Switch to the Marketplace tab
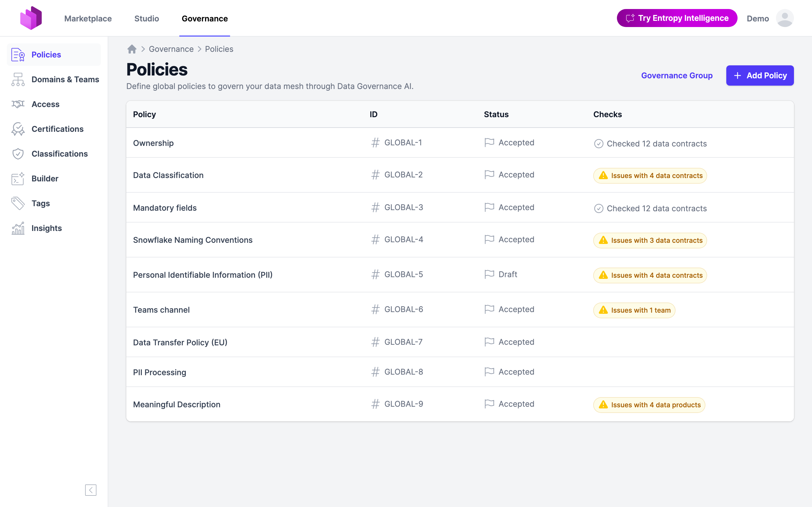 coord(88,18)
